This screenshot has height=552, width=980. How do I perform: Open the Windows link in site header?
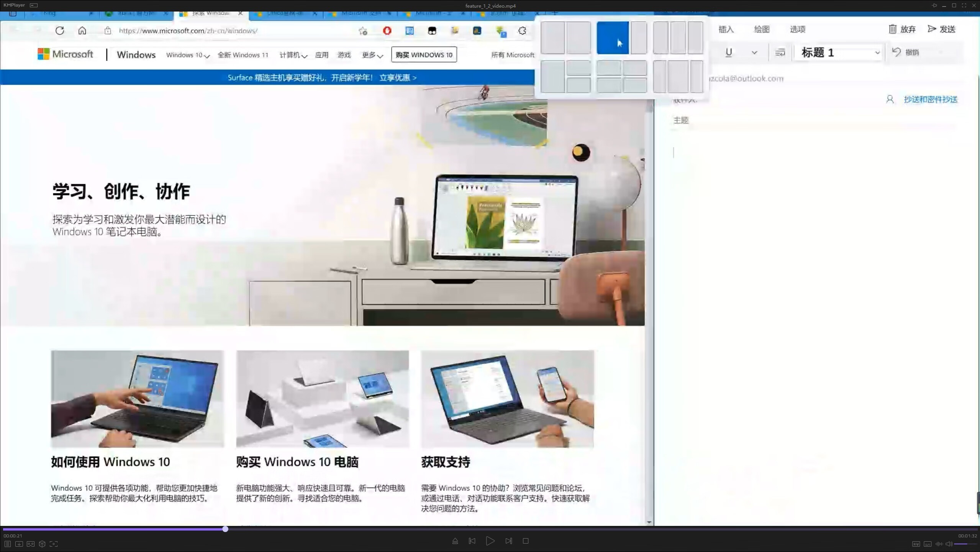click(136, 54)
